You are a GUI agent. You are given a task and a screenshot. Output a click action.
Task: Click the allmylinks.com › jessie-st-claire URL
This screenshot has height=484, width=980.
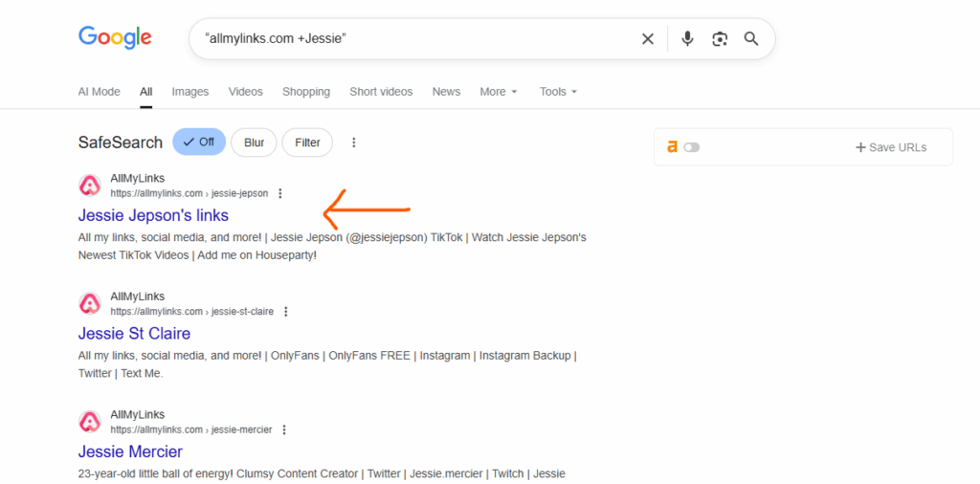pos(191,312)
